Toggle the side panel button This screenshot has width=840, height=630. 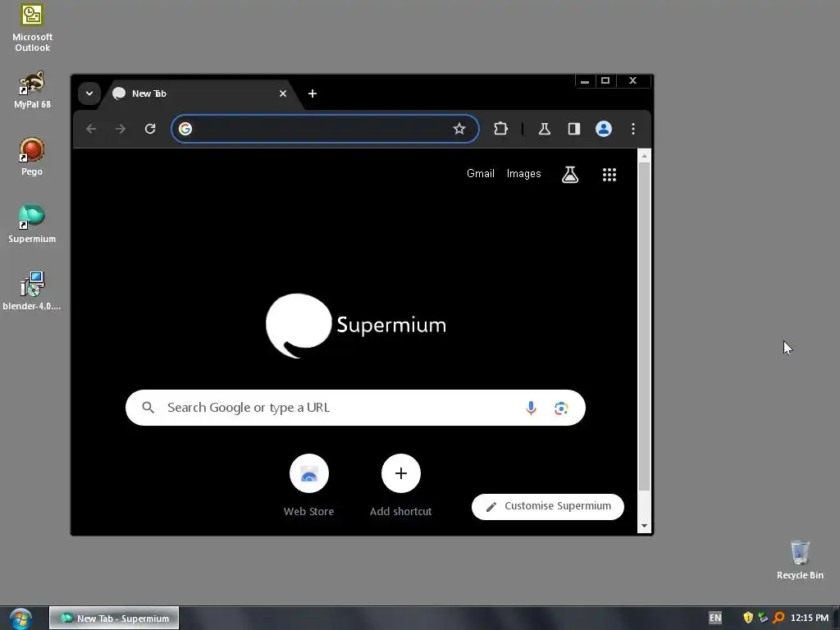(574, 129)
